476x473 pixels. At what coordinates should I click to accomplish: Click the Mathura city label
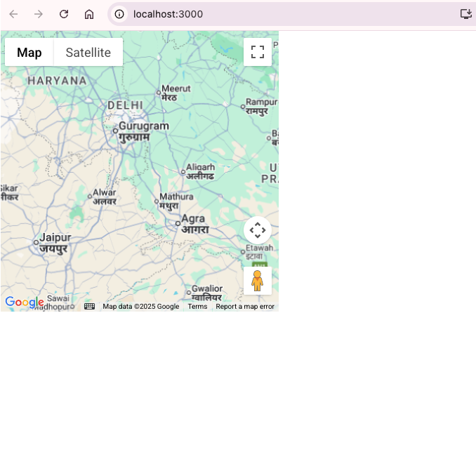coord(176,201)
